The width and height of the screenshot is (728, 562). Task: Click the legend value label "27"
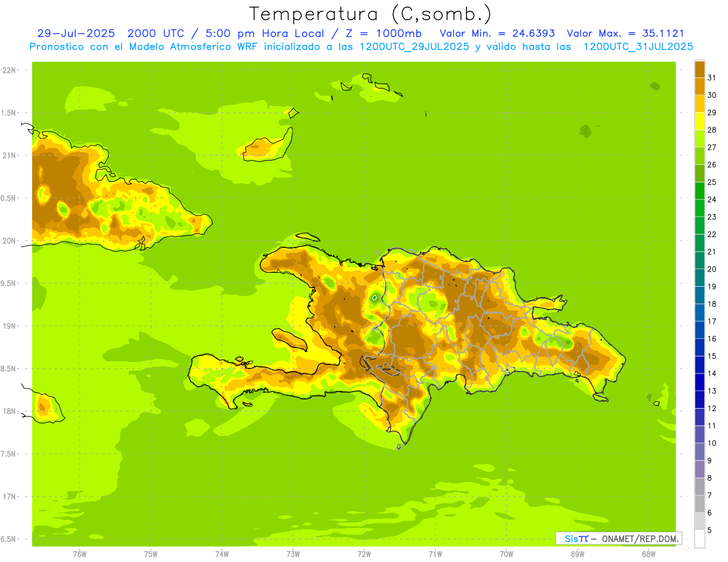712,147
